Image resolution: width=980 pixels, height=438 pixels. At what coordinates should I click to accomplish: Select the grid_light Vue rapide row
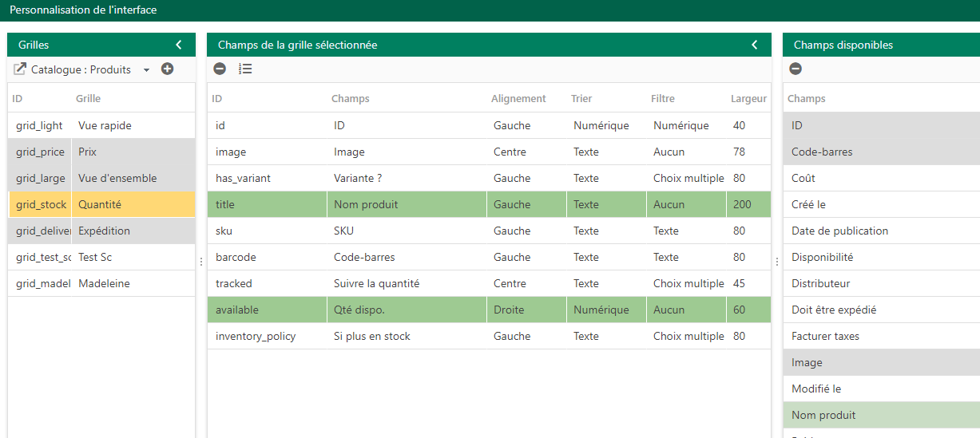pyautogui.click(x=101, y=125)
